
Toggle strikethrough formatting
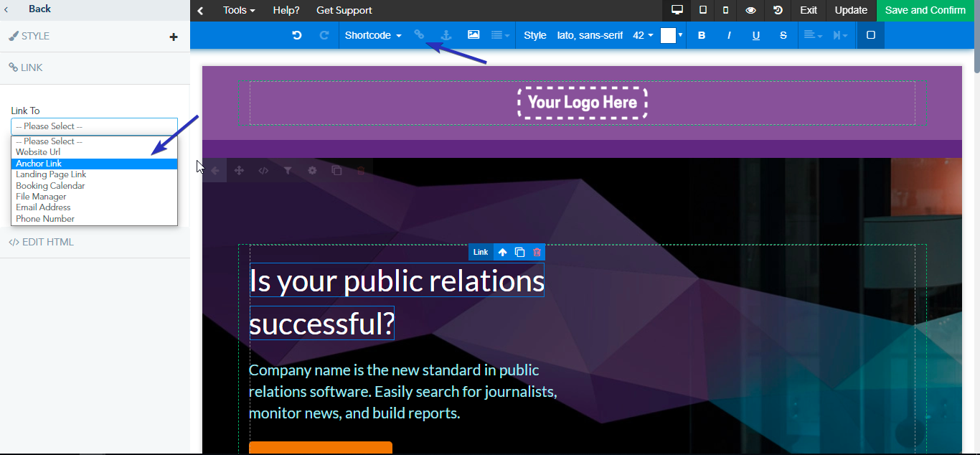[x=783, y=35]
